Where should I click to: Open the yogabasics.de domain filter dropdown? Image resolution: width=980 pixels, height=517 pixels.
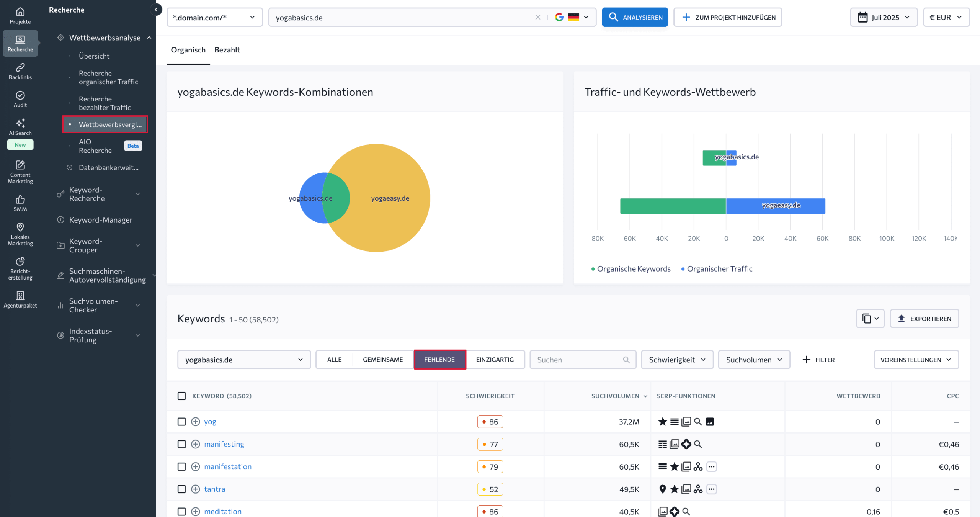click(x=244, y=360)
